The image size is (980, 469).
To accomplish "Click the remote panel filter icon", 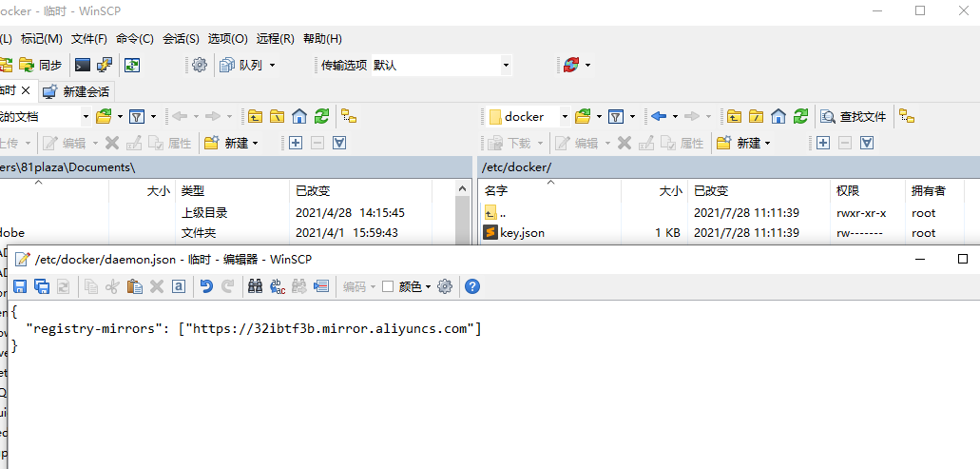I will [x=616, y=116].
